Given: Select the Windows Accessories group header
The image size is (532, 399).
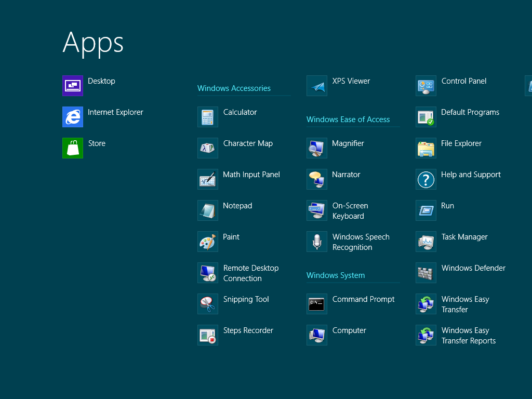Looking at the screenshot, I should pos(234,88).
